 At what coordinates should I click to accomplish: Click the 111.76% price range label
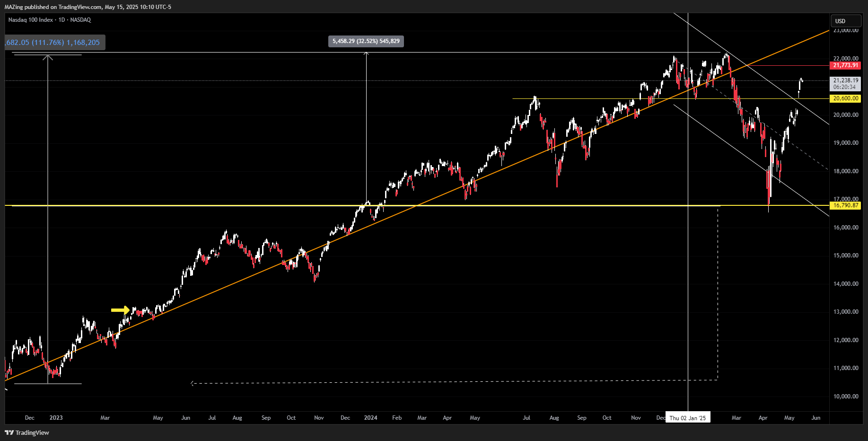click(x=55, y=43)
